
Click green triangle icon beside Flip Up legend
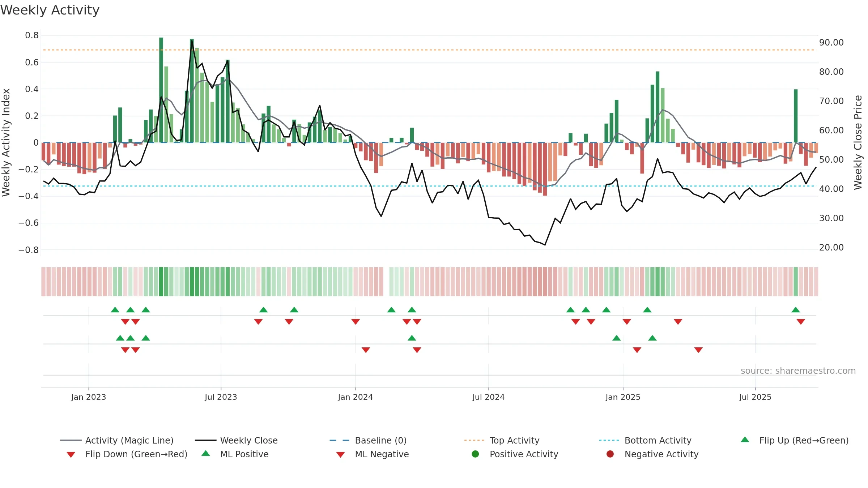tap(745, 440)
